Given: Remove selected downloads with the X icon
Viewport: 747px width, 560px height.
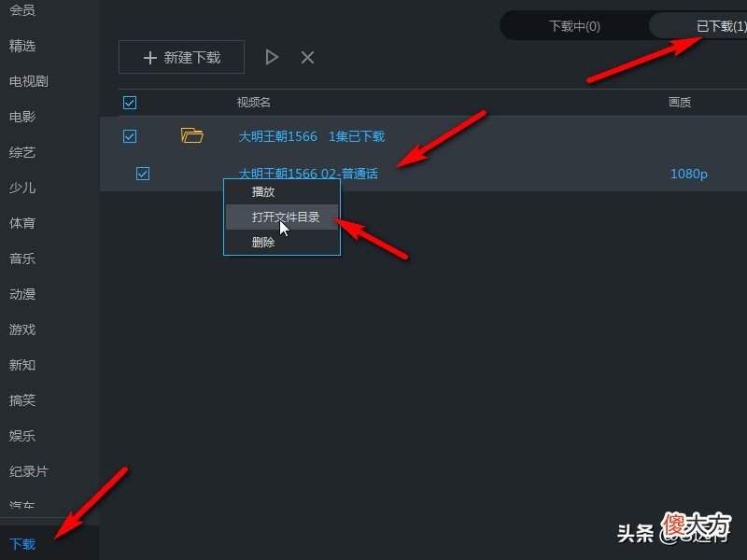Looking at the screenshot, I should 308,58.
